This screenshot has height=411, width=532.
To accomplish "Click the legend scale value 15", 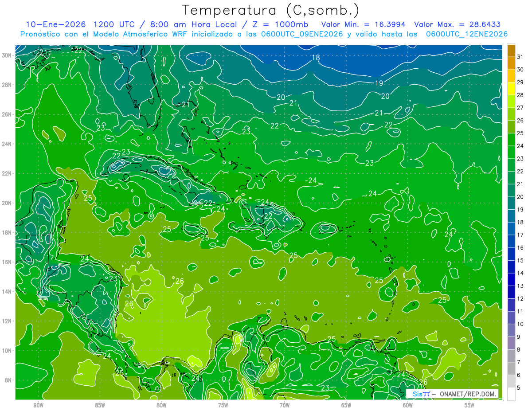I will click(x=520, y=261).
